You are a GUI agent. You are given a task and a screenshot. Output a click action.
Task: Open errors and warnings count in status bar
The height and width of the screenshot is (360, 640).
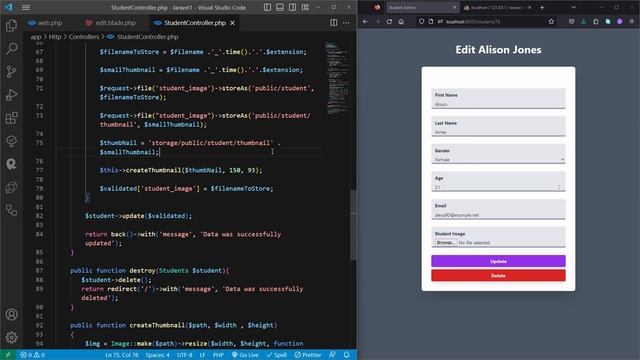32,355
